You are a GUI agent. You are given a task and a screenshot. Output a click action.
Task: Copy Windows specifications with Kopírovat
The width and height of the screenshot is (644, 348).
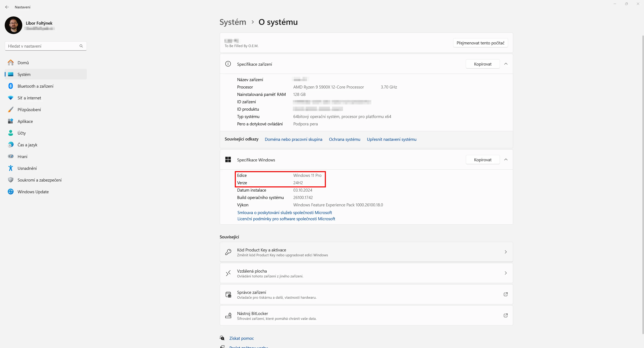coord(482,160)
